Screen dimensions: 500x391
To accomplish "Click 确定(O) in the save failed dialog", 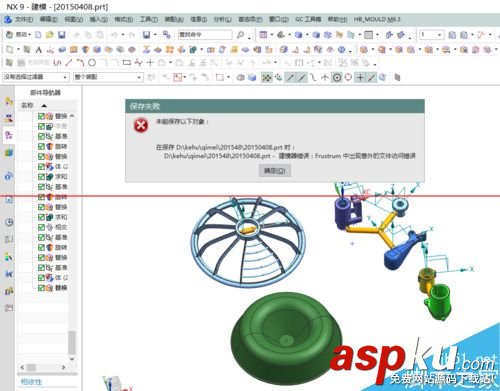I will point(275,171).
